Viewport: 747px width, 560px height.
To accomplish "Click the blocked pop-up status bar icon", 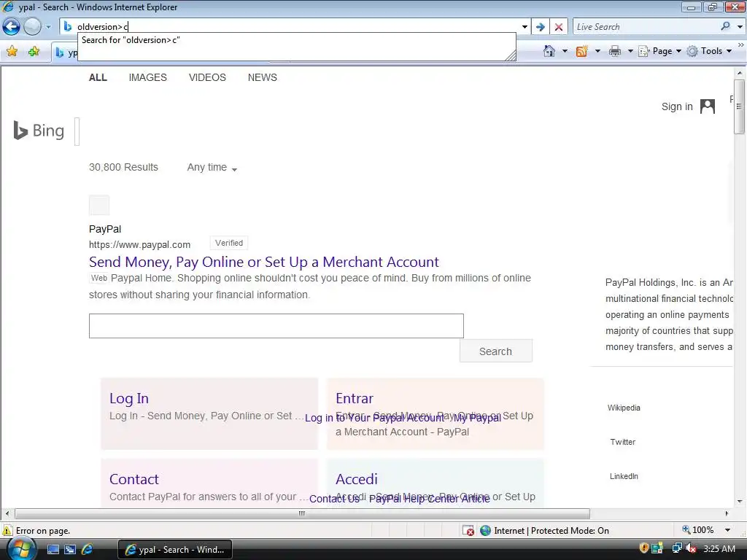I will click(468, 531).
